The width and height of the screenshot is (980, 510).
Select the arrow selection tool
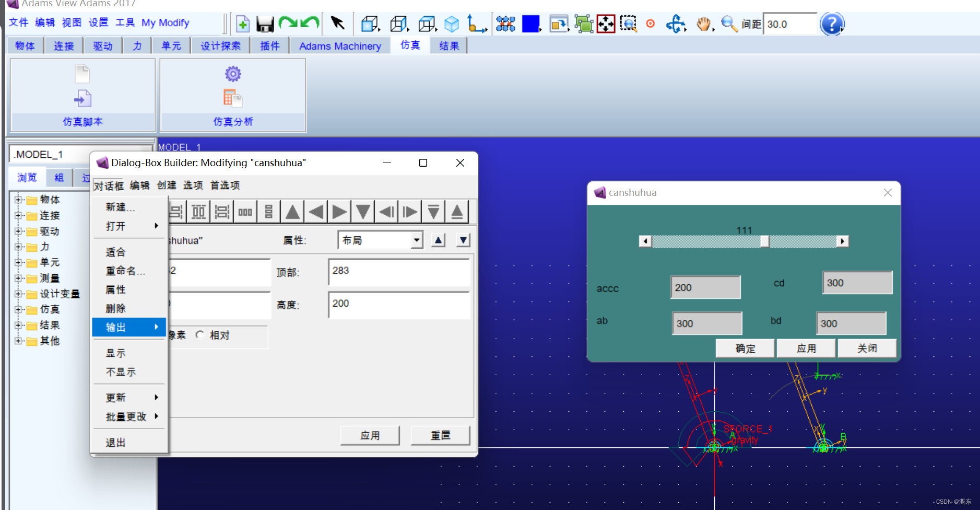point(337,24)
